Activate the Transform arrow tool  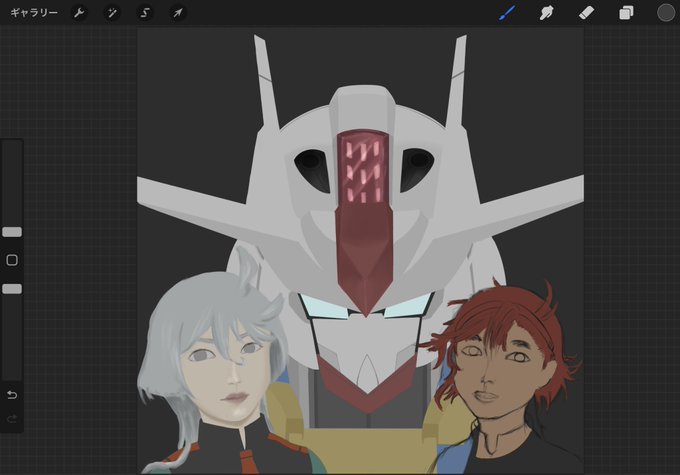(x=178, y=13)
